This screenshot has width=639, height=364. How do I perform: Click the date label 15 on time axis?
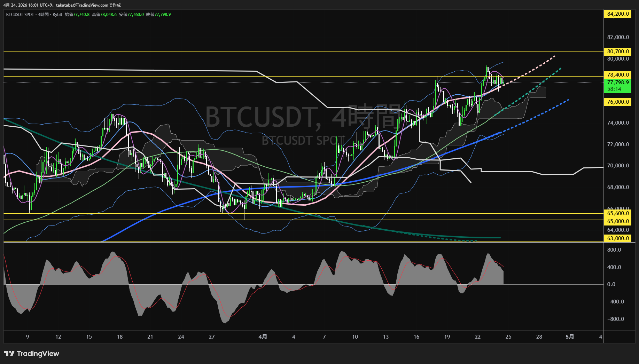[x=89, y=337]
